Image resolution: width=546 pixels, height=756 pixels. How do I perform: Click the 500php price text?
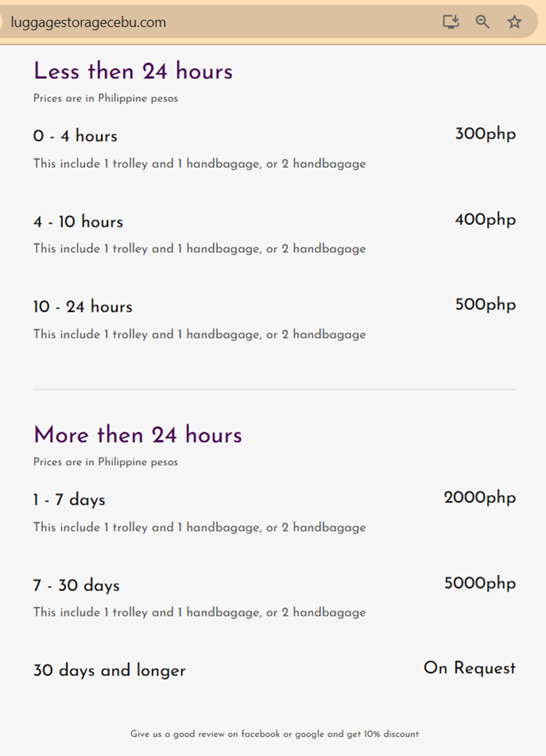pos(485,305)
